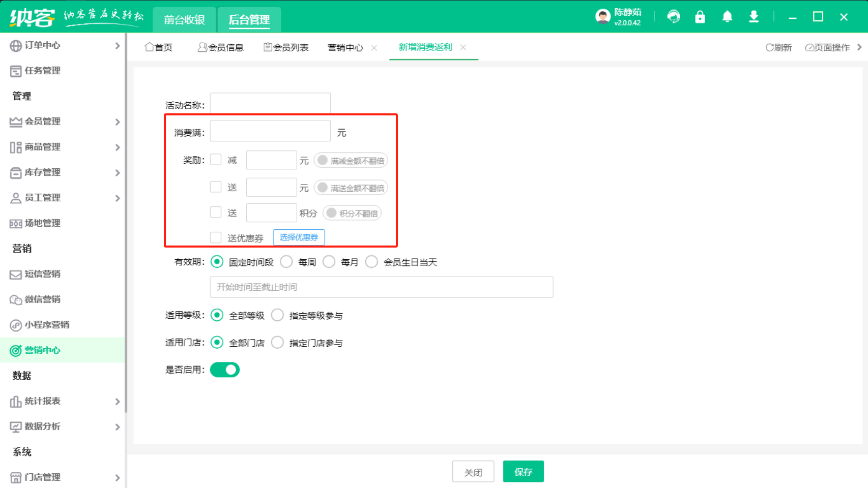The width and height of the screenshot is (868, 488).
Task: Check the 送优惠券 checkbox
Action: tap(216, 237)
